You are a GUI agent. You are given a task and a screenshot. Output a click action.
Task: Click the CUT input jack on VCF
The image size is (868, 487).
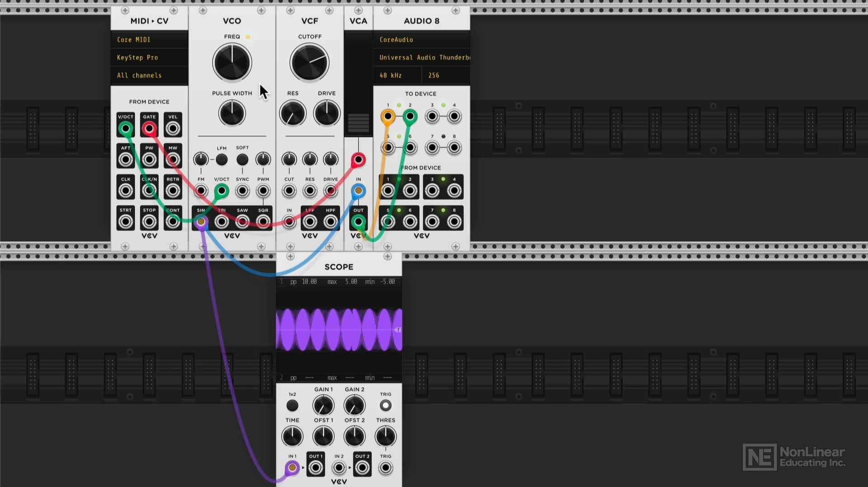[289, 191]
